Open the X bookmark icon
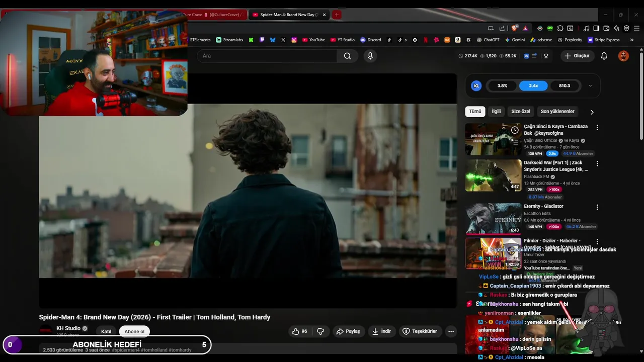The height and width of the screenshot is (362, 644). [283, 40]
